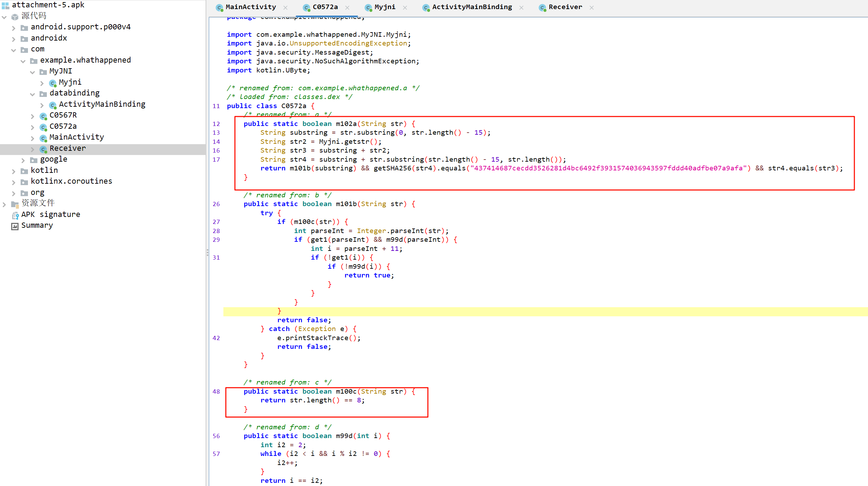The width and height of the screenshot is (868, 486).
Task: Switch to the MainActivity tab
Action: pos(250,7)
